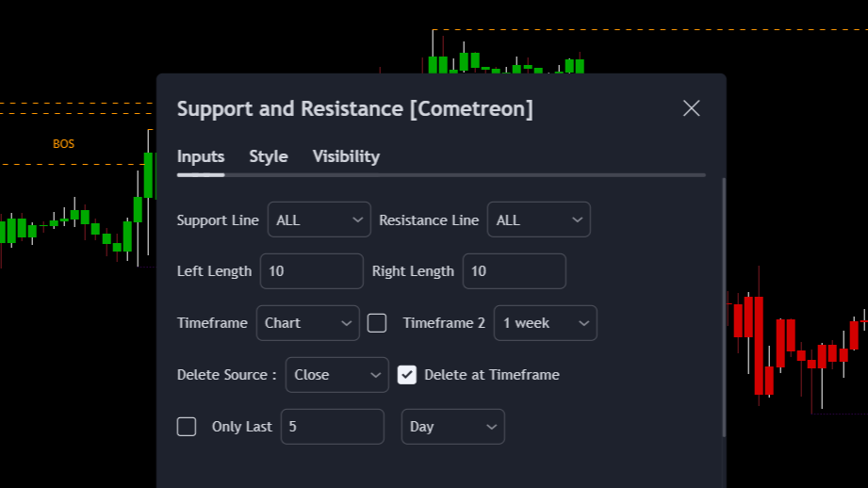Open the Visibility tab
The image size is (868, 488).
346,156
